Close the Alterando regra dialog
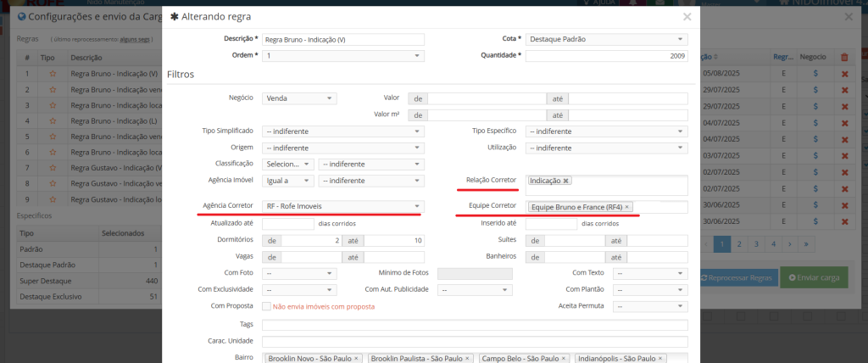The height and width of the screenshot is (363, 868). (x=687, y=16)
